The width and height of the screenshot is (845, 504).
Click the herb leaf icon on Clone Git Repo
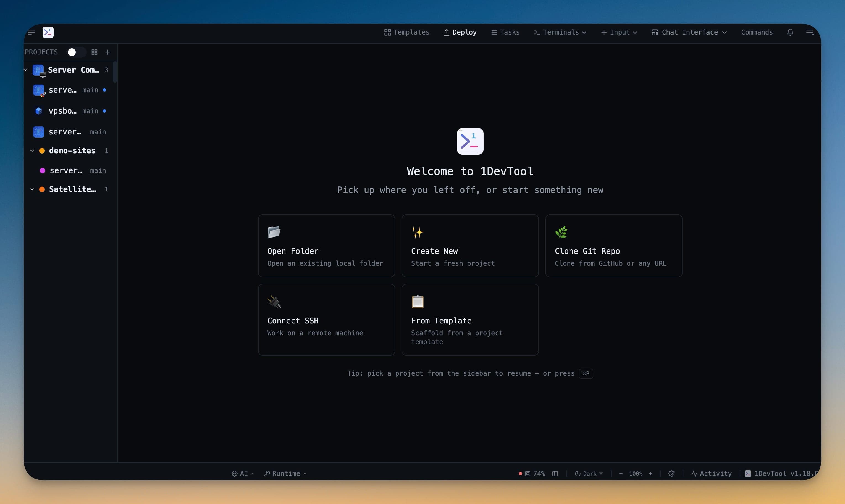[x=561, y=232]
